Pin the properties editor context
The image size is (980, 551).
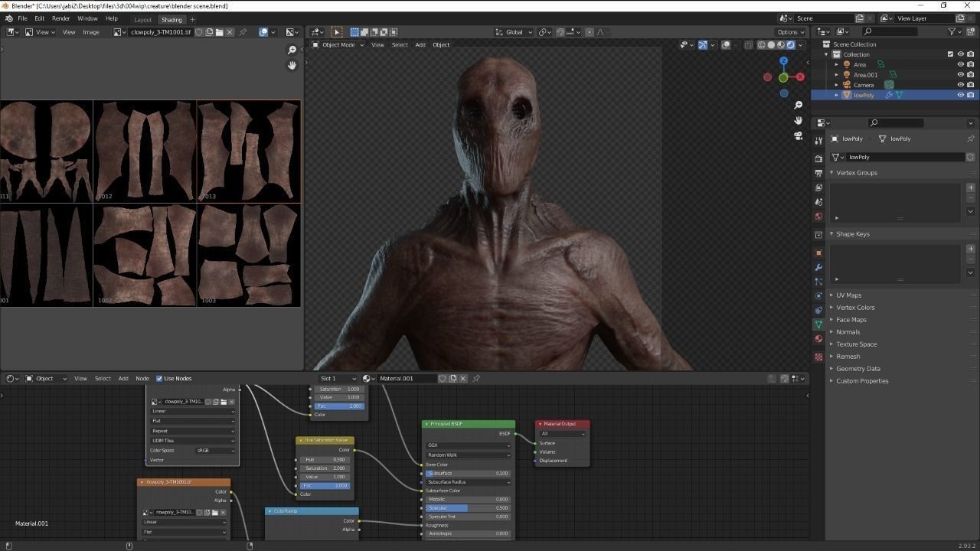tap(971, 139)
